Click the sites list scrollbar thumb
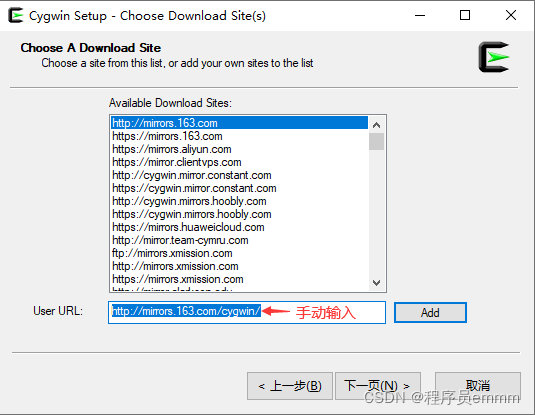The height and width of the screenshot is (415, 535). pyautogui.click(x=377, y=142)
